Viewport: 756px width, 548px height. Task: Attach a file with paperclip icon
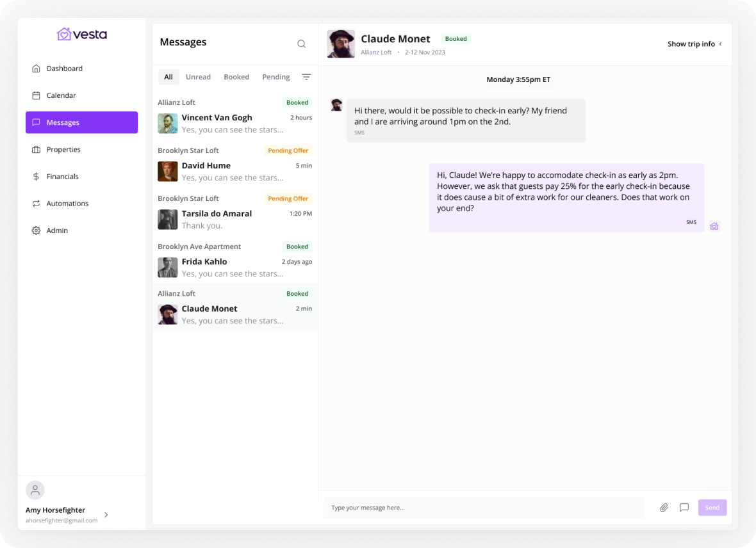coord(664,508)
